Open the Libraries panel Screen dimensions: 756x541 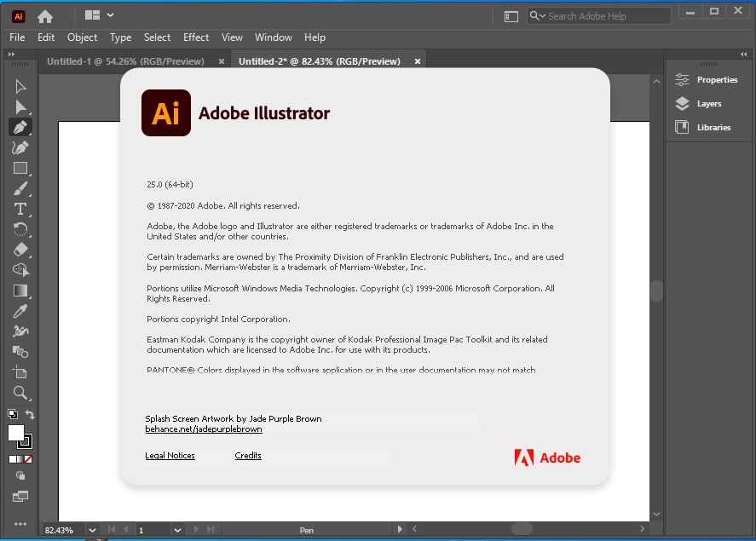(703, 127)
